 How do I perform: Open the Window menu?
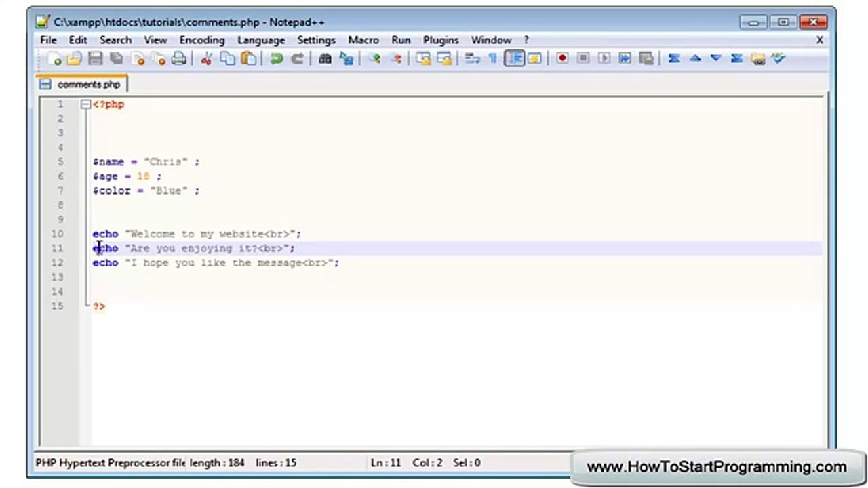(x=491, y=40)
